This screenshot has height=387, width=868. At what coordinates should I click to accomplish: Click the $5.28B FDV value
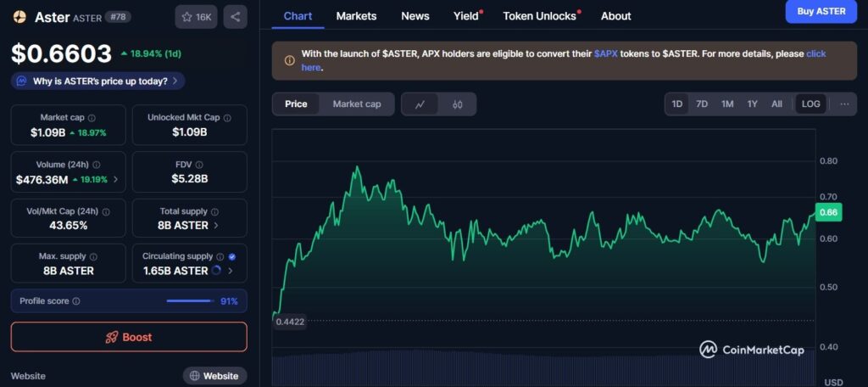pos(189,179)
